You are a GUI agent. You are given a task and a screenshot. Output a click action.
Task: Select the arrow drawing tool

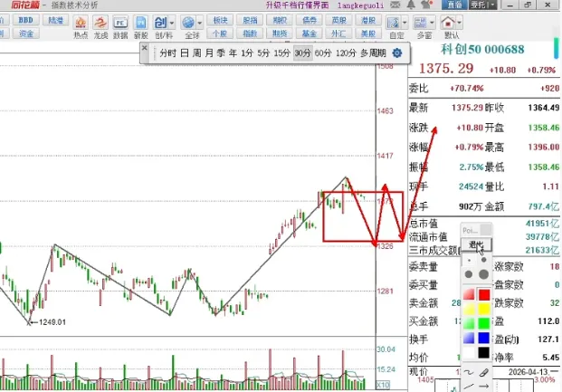484,387
